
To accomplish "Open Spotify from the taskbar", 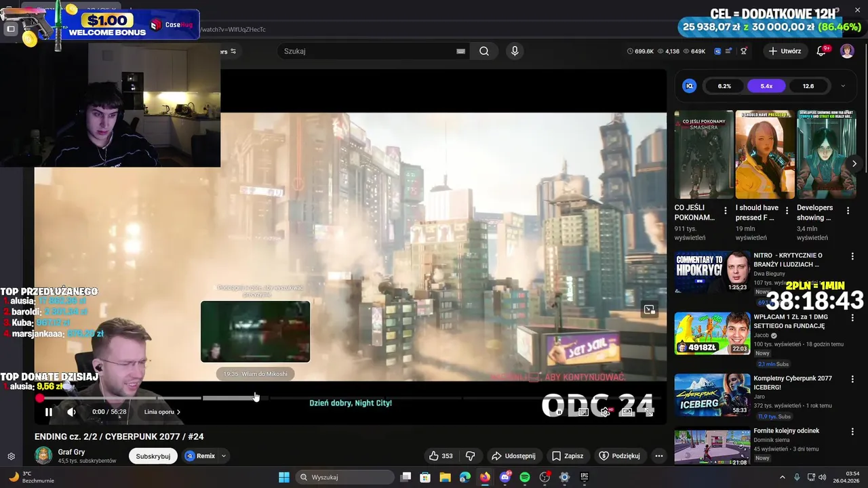I will point(525,477).
